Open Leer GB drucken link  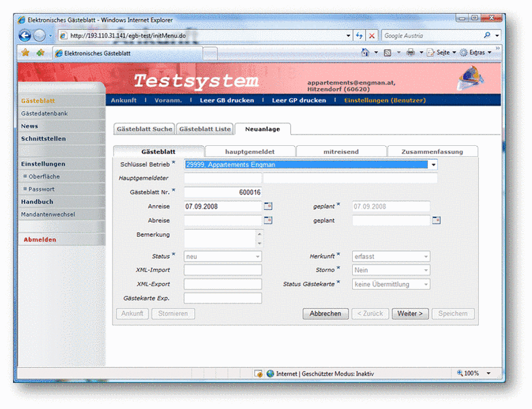click(x=226, y=100)
